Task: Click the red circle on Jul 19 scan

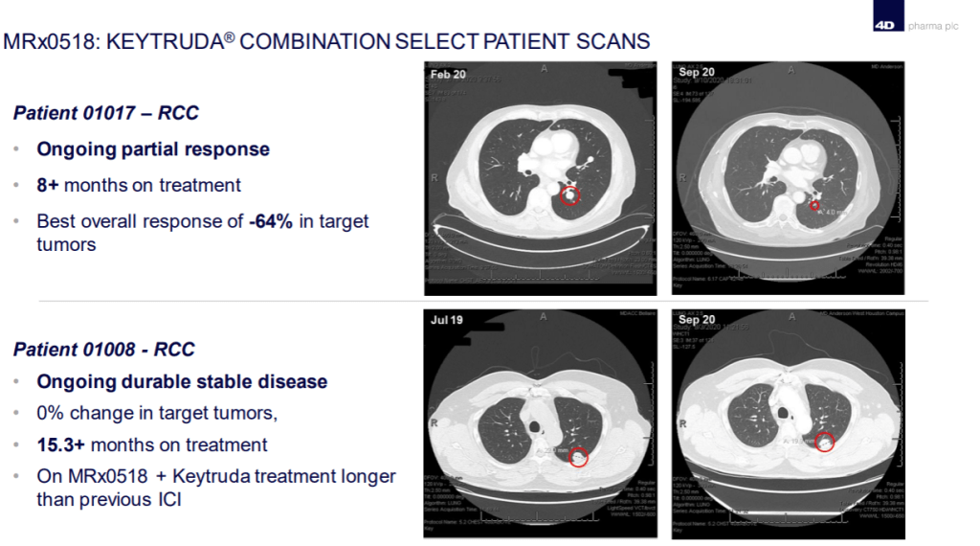Action: [578, 458]
